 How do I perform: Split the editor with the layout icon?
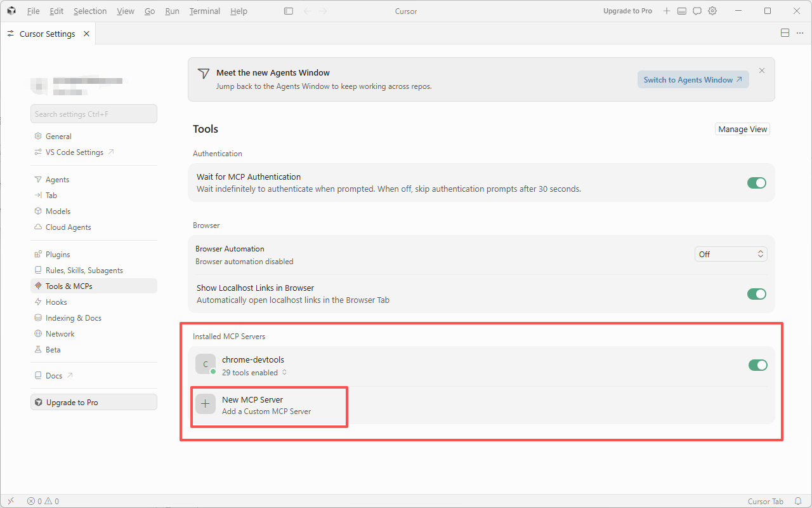(785, 33)
